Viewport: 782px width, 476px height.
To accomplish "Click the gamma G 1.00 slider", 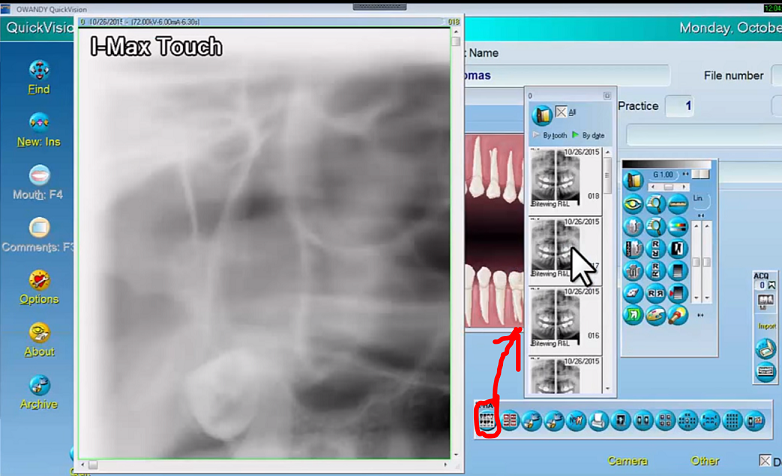I will (x=662, y=187).
